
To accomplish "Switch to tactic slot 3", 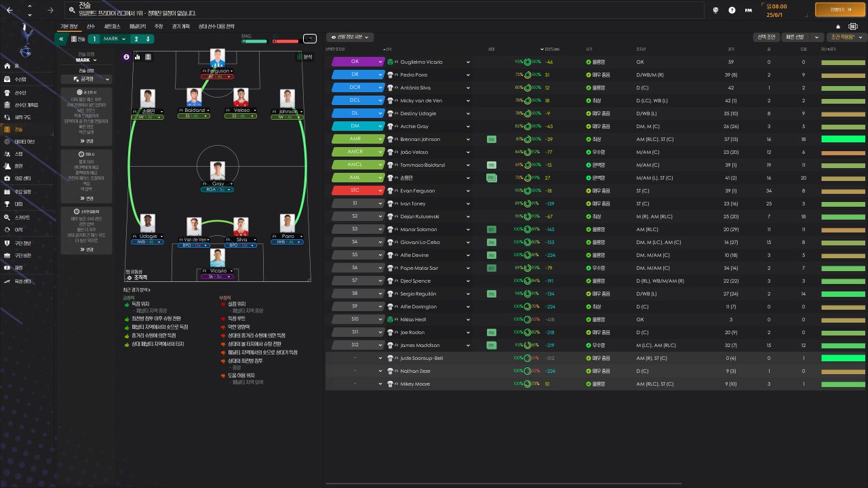I will pos(148,39).
